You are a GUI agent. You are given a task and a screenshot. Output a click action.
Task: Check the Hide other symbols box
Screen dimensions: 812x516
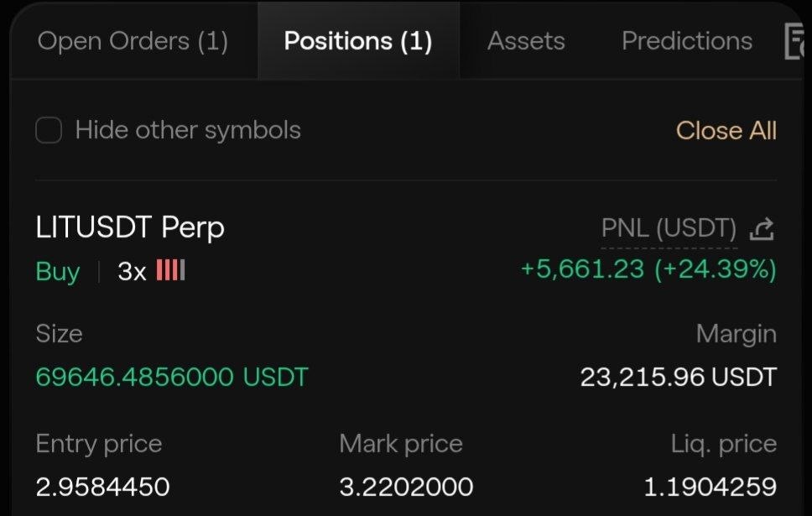[x=49, y=129]
